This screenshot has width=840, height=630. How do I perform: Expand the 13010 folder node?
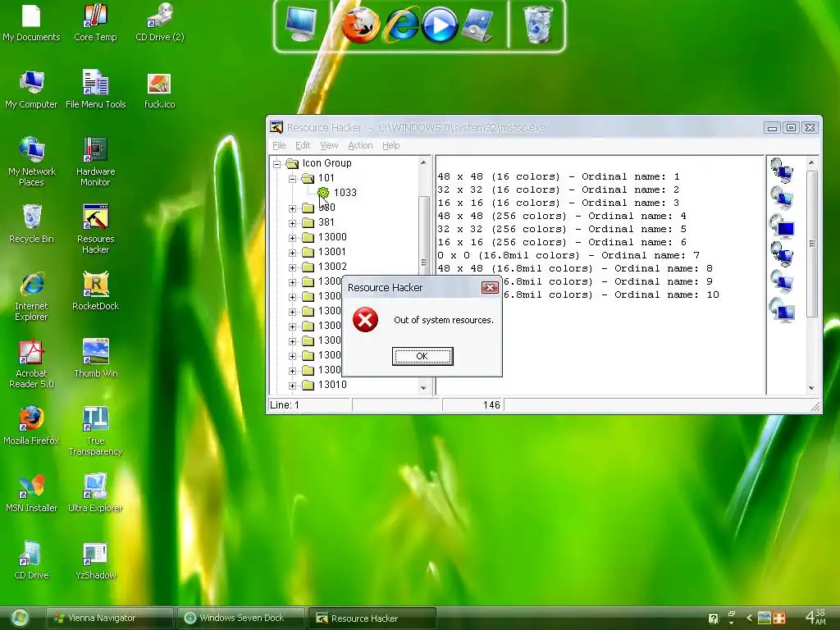[293, 386]
